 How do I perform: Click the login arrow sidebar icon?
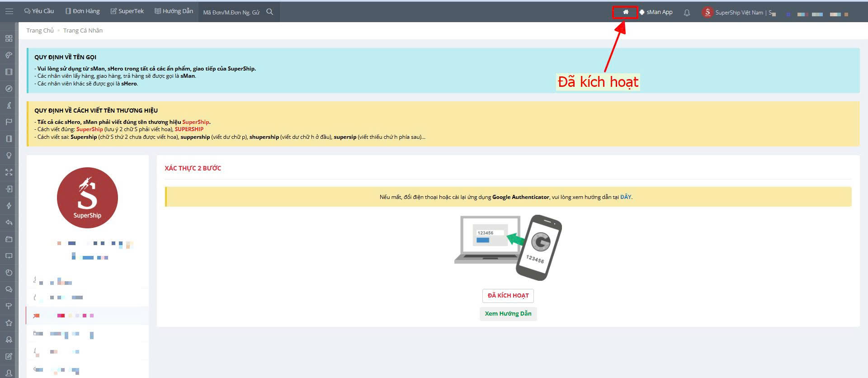(9, 189)
